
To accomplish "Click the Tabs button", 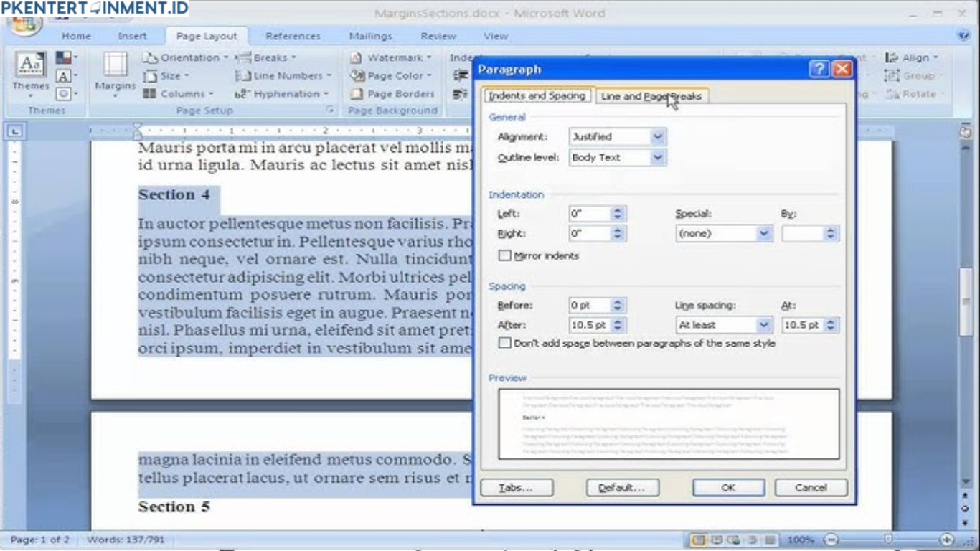I will (x=517, y=487).
